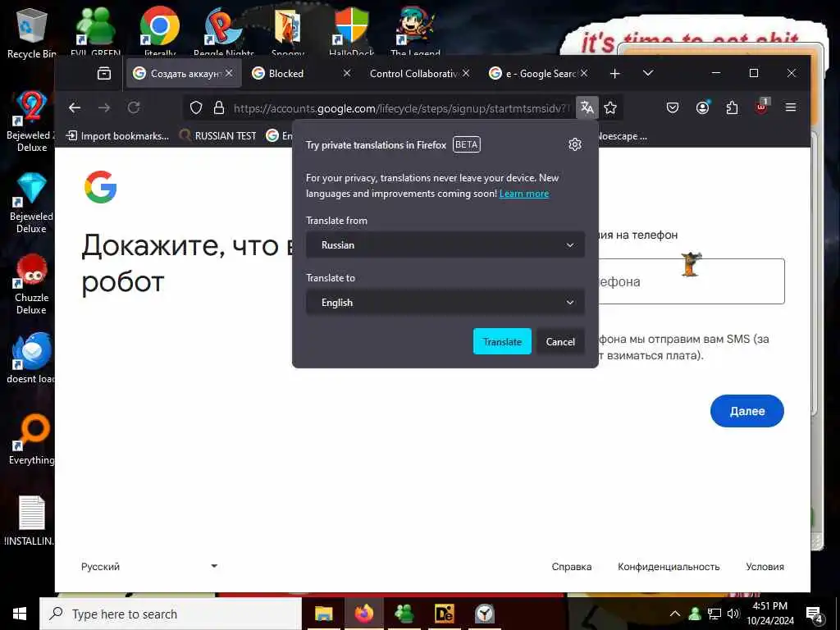The image size is (840, 630).
Task: Open notification center icon
Action: pos(815,614)
